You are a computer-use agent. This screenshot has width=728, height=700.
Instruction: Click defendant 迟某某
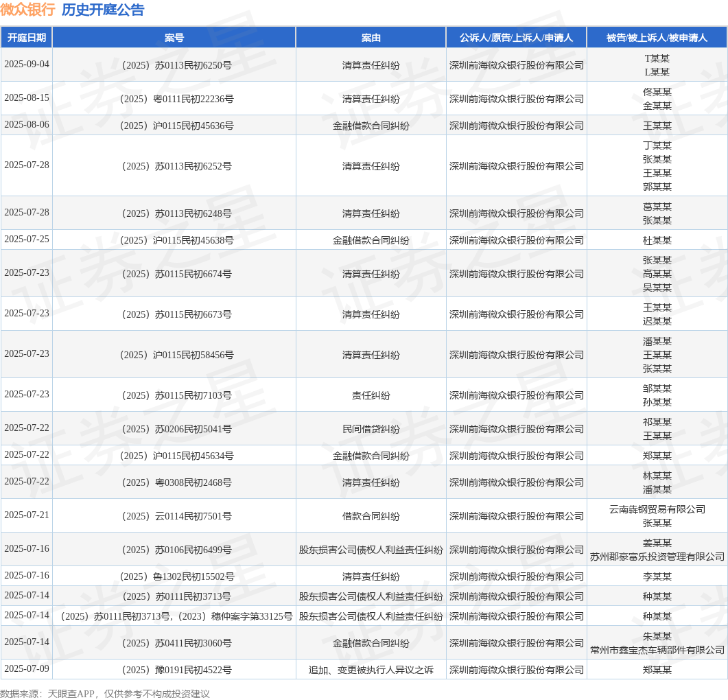[x=657, y=321]
